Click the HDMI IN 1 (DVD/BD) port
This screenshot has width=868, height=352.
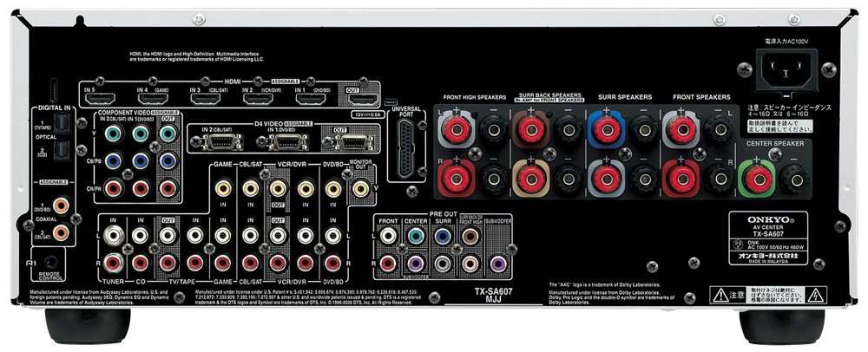point(311,100)
